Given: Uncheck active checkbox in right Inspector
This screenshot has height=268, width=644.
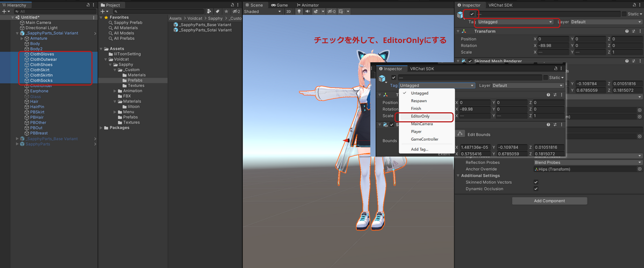Looking at the screenshot, I should [472, 14].
